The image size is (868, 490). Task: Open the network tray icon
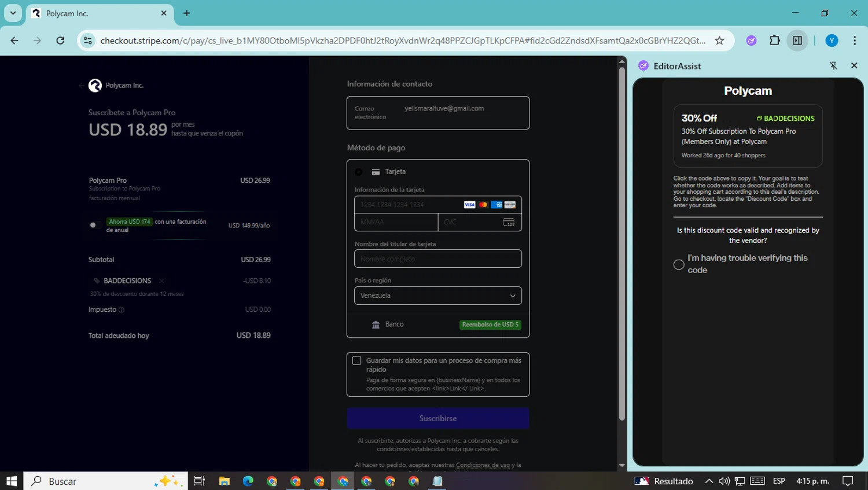point(740,481)
